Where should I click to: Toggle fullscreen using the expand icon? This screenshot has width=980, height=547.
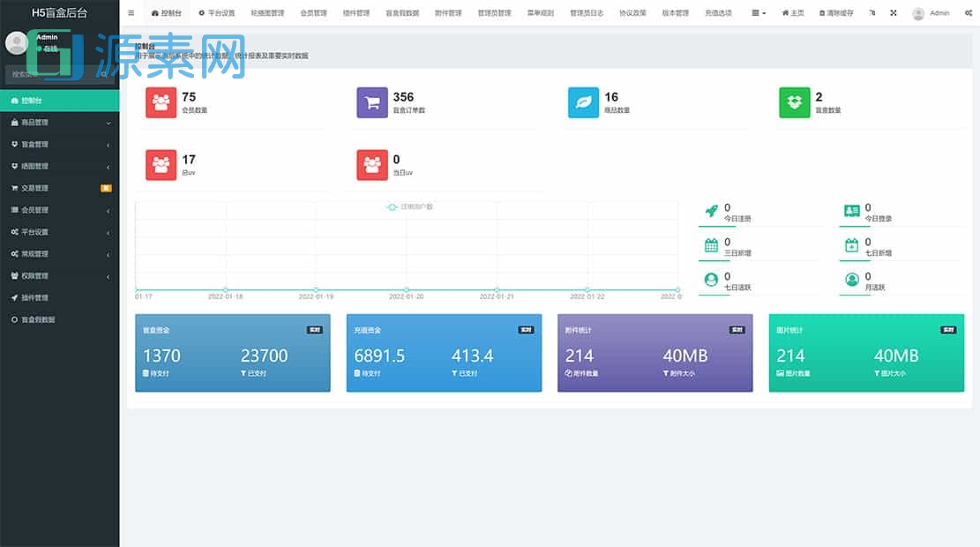pyautogui.click(x=893, y=12)
